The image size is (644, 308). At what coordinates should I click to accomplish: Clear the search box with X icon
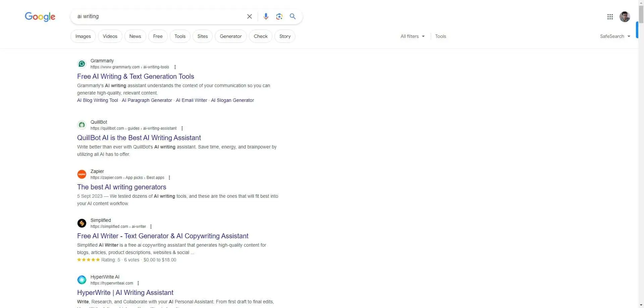[x=249, y=16]
